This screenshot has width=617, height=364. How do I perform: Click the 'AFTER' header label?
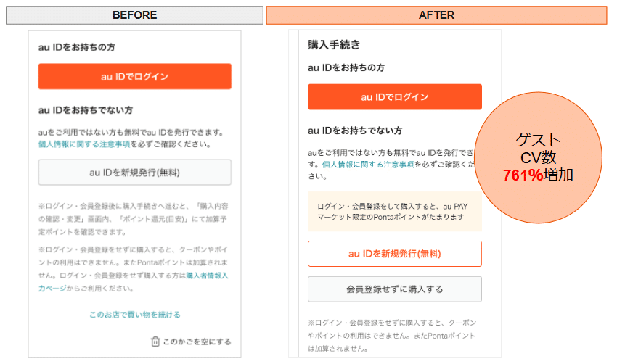(436, 15)
